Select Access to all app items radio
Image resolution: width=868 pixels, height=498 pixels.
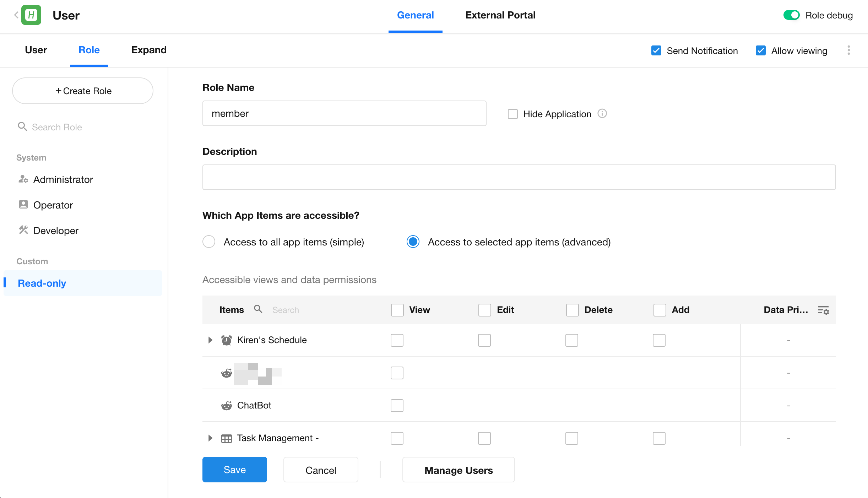pos(209,242)
